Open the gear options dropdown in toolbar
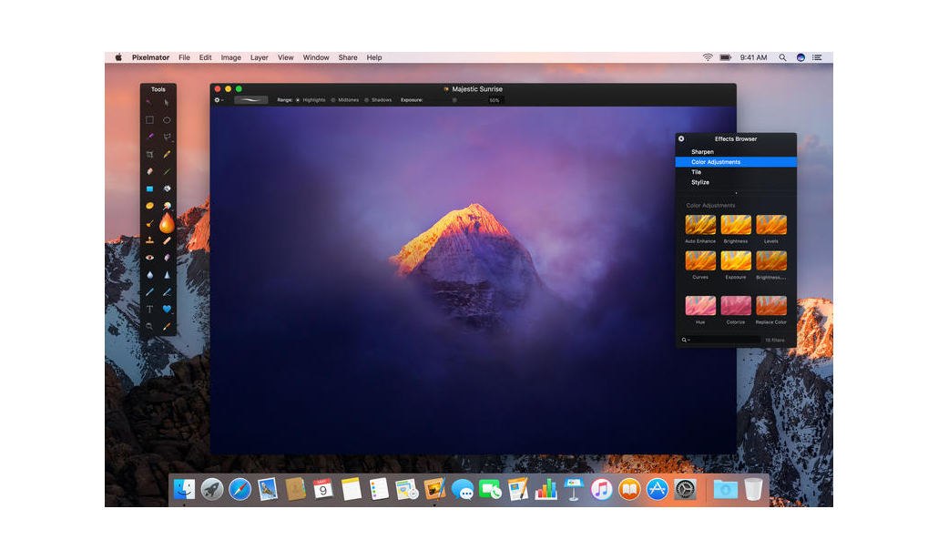 pos(219,100)
